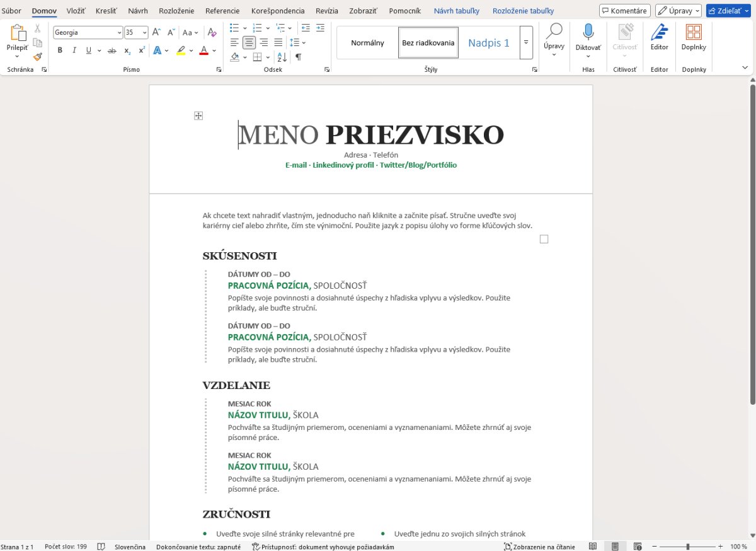Open the Doplnky add-ins icon
Screen dimensions: 756x551
[x=694, y=38]
